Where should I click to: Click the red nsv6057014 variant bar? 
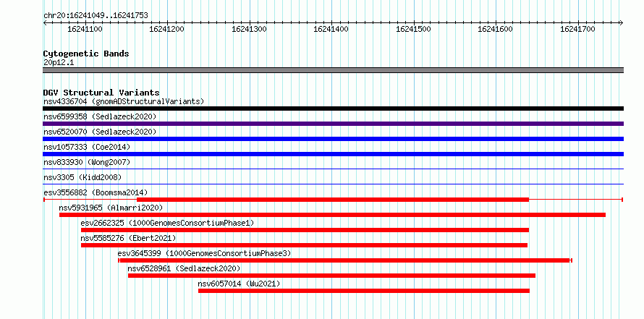[364, 291]
